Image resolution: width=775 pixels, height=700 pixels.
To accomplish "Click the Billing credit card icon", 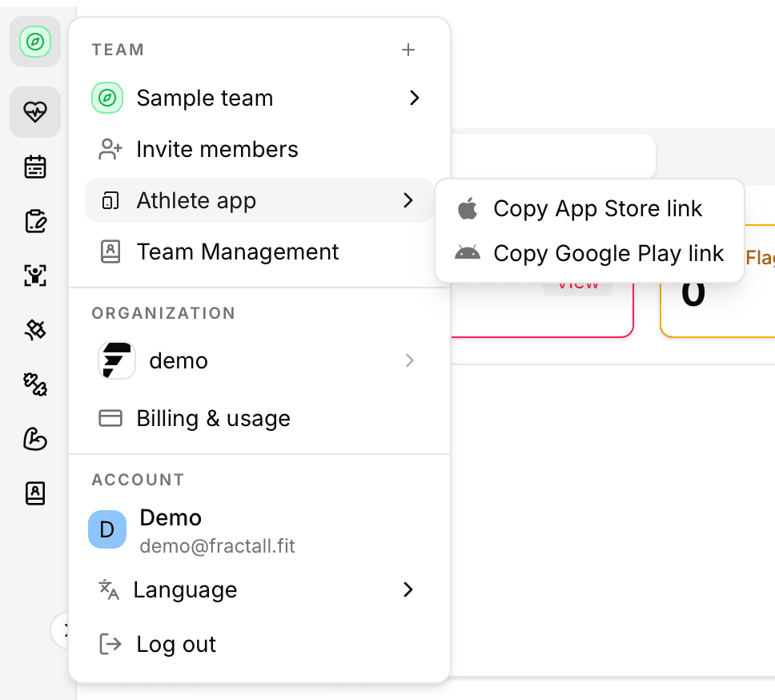I will click(110, 418).
